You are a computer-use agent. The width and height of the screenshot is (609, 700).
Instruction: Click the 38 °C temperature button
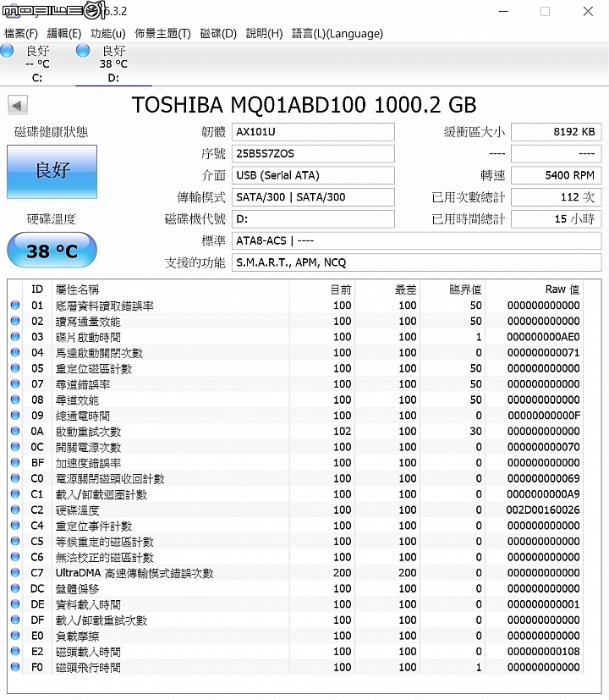(x=52, y=251)
